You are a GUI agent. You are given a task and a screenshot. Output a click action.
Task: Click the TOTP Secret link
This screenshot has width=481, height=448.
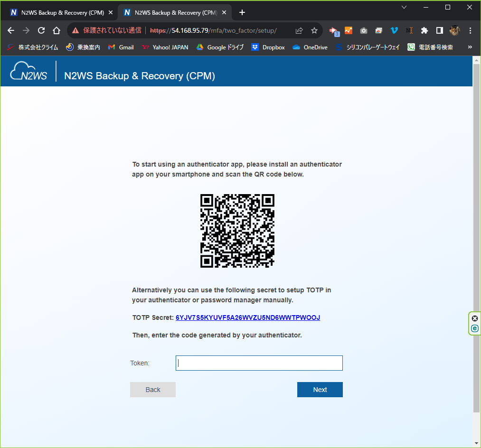pyautogui.click(x=247, y=317)
